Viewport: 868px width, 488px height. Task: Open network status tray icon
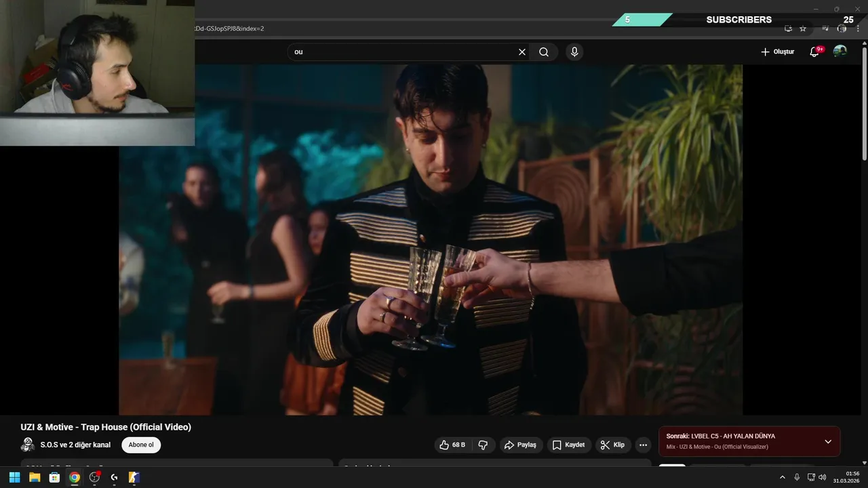pos(811,477)
